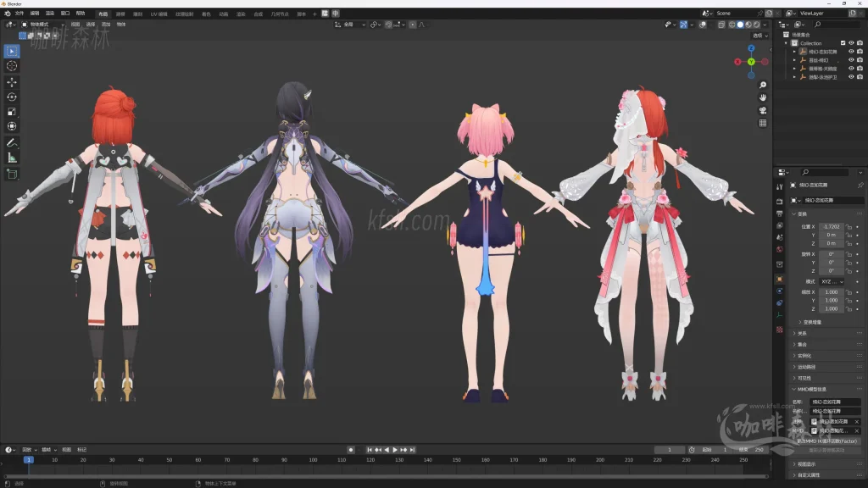Open the shading options dropdown arrow
Image resolution: width=868 pixels, height=488 pixels.
tap(765, 25)
